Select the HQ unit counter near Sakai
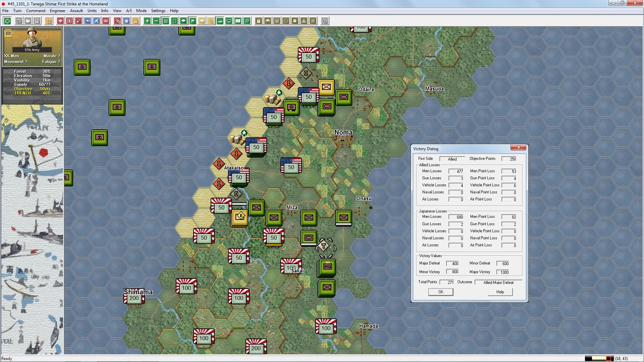The width and height of the screenshot is (644, 362). pos(327,267)
